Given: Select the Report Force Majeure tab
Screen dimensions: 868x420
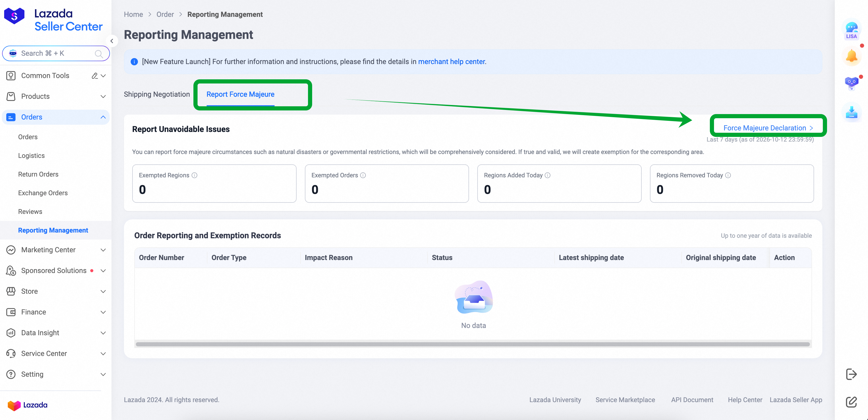Looking at the screenshot, I should (240, 94).
